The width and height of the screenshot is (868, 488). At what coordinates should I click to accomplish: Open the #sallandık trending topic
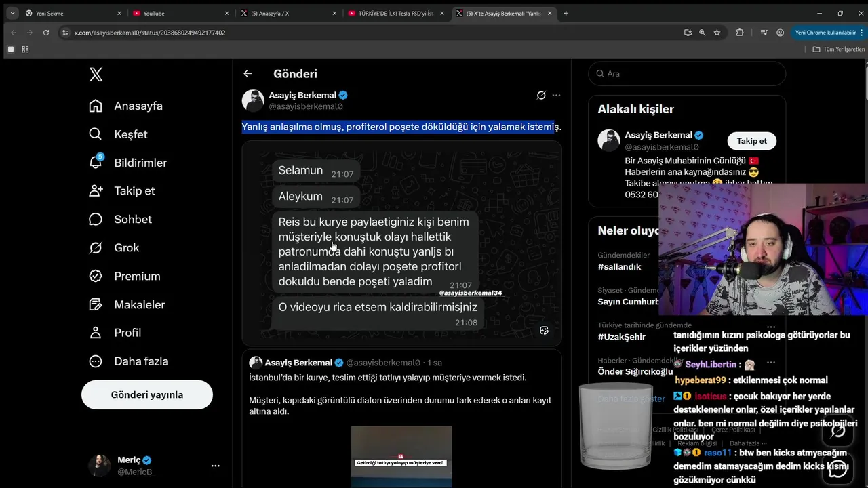pos(620,267)
